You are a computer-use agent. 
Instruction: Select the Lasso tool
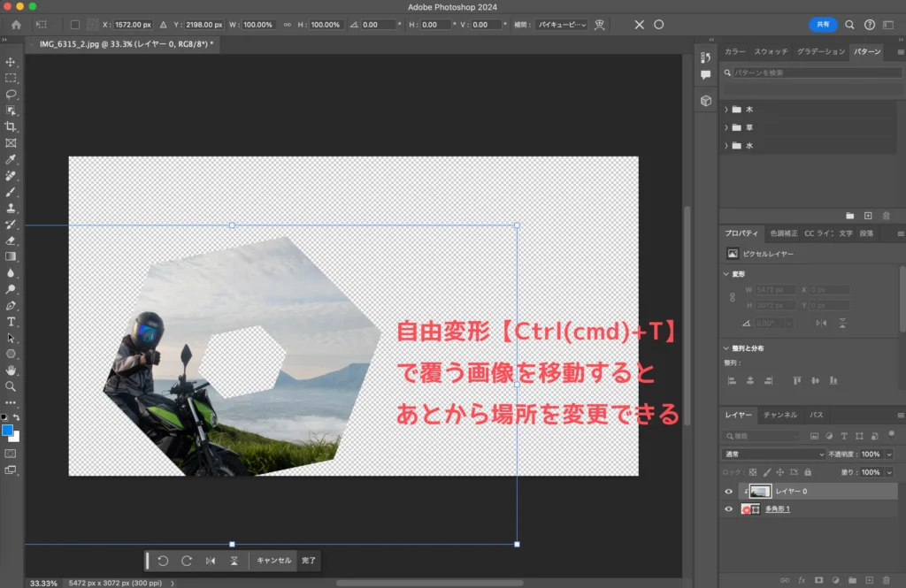point(11,94)
